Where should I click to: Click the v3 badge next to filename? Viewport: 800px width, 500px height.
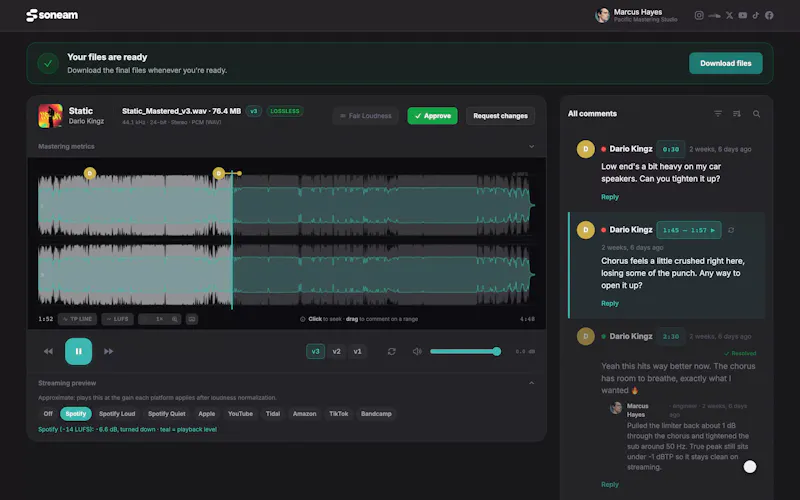(x=254, y=111)
